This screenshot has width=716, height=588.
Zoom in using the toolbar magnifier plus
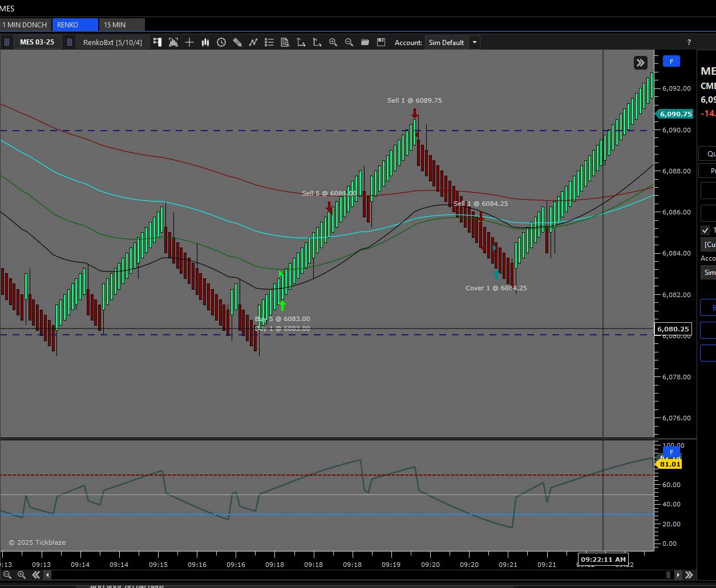point(333,42)
